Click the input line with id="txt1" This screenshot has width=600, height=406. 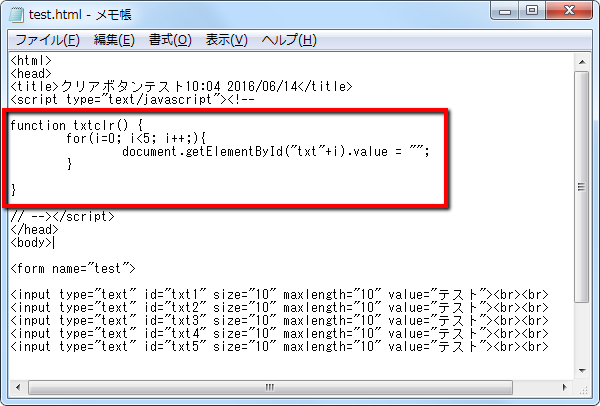pos(280,295)
